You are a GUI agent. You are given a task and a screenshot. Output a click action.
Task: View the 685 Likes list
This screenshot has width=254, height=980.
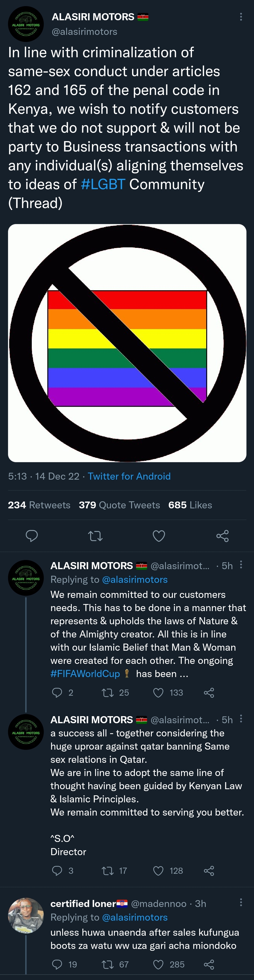[x=190, y=505]
